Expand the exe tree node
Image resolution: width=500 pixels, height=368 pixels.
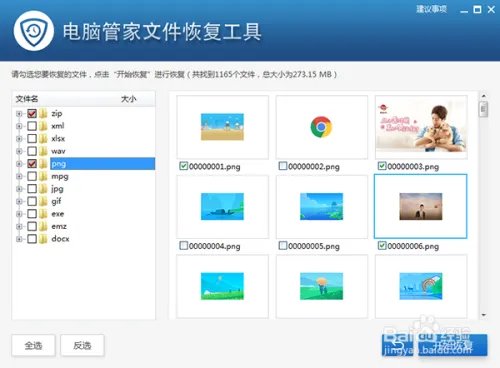coord(19,214)
